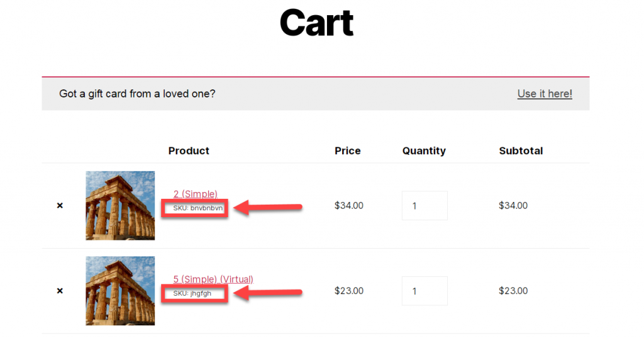Viewport: 644px width, 338px height.
Task: Click the red arrow pointing at SKU: bnvbnbvn
Action: [269, 208]
